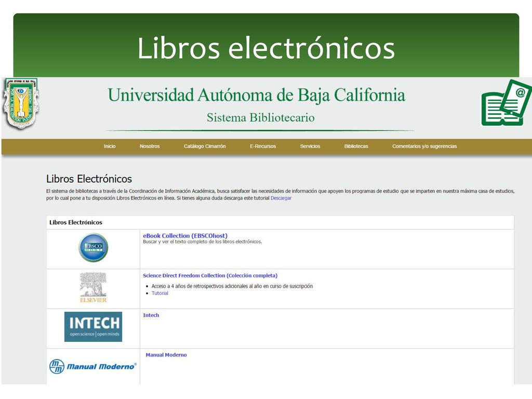
Task: Click the green e-book icon in header
Action: point(506,103)
